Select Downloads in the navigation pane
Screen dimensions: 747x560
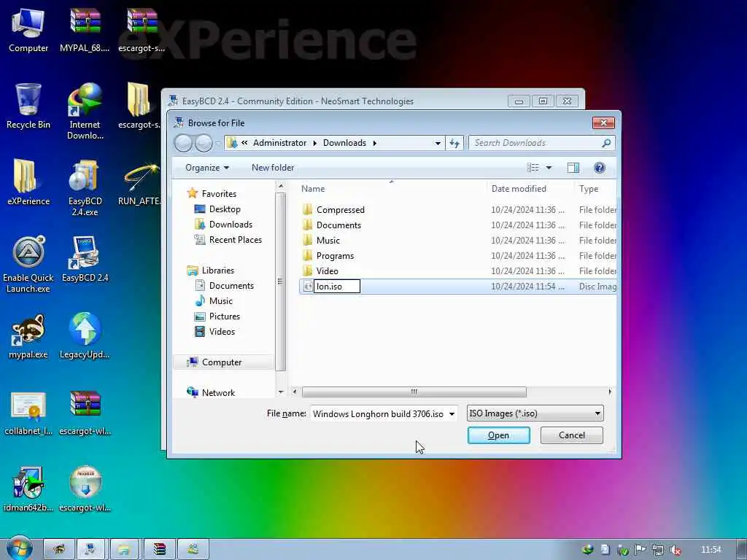[x=231, y=225]
